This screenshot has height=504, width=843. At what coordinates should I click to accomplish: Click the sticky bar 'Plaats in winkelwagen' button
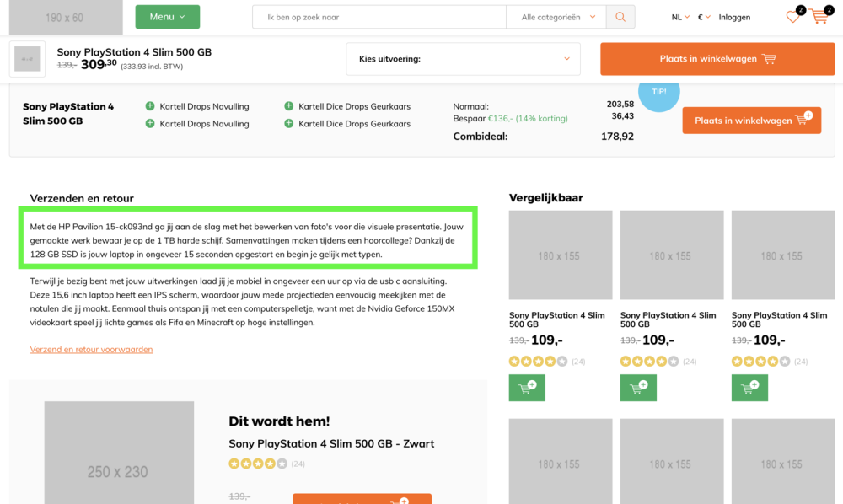tap(717, 58)
